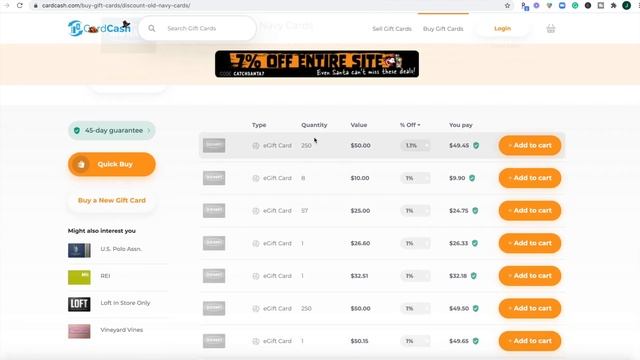Open Loft In Store Only link
640x360 pixels.
pyautogui.click(x=125, y=303)
